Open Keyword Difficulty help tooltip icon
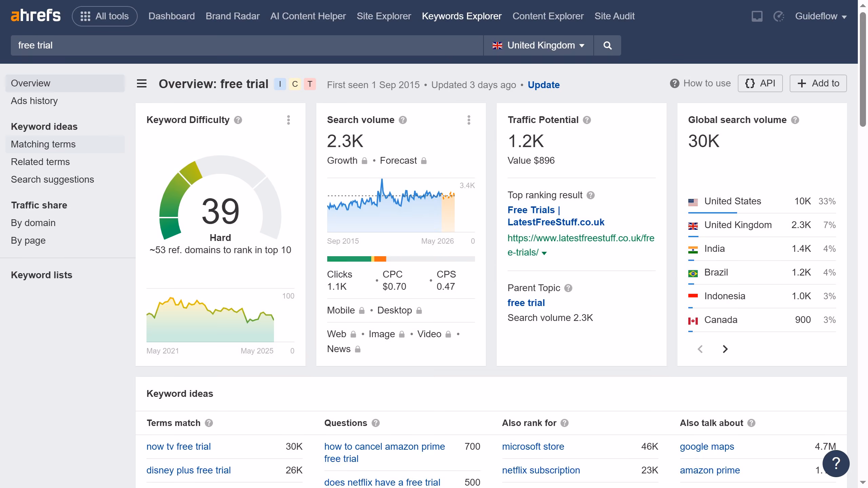The image size is (868, 488). coord(238,120)
